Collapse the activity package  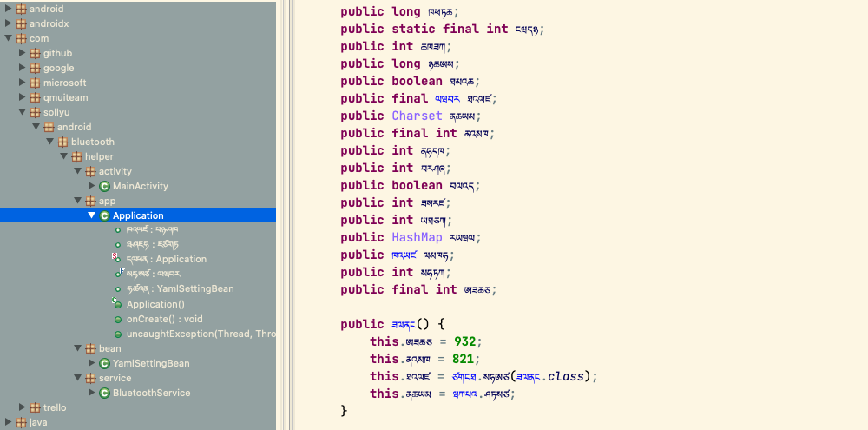point(77,171)
